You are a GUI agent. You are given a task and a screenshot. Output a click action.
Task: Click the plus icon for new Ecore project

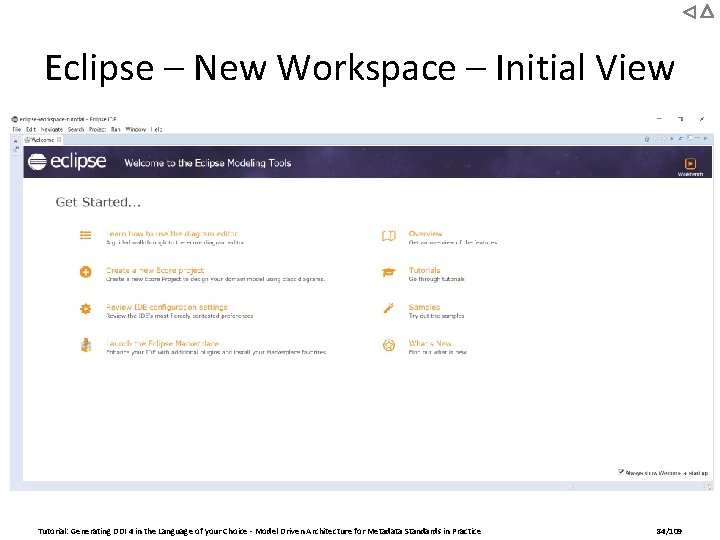tap(85, 272)
